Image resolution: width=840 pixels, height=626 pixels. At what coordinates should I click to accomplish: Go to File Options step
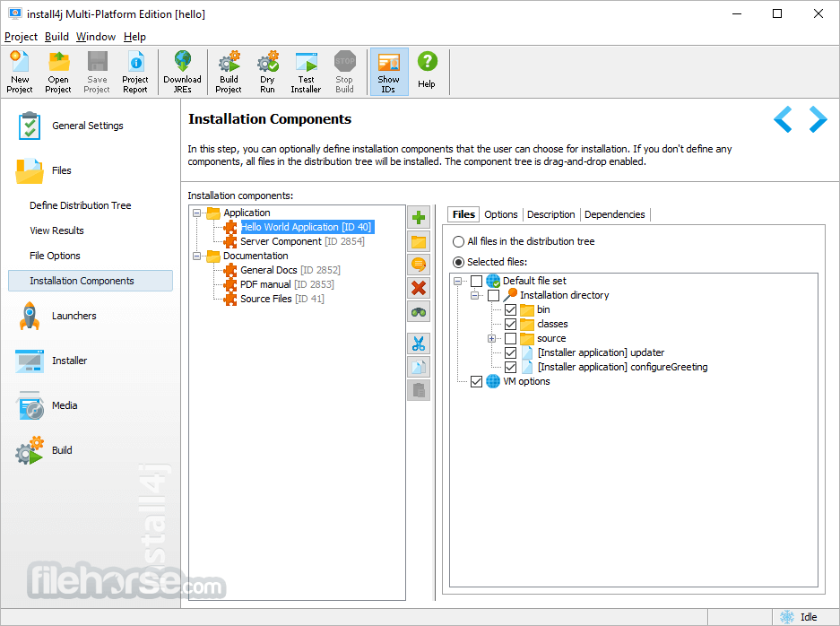[x=56, y=256]
